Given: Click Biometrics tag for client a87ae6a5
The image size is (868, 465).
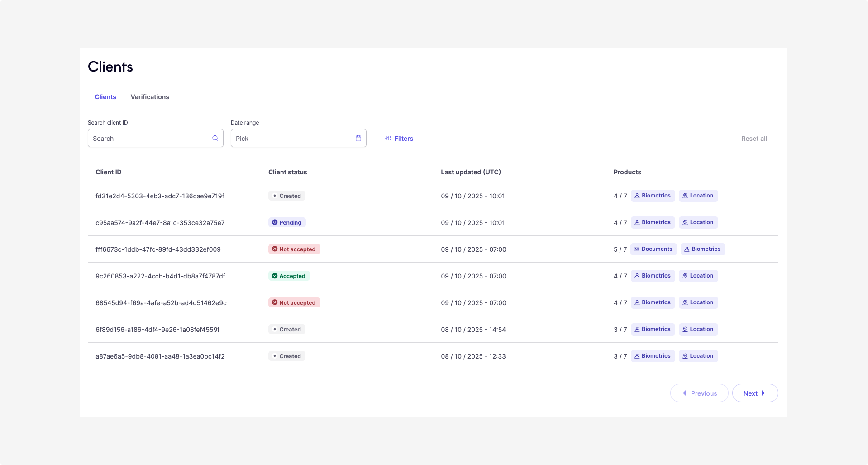Looking at the screenshot, I should point(653,356).
